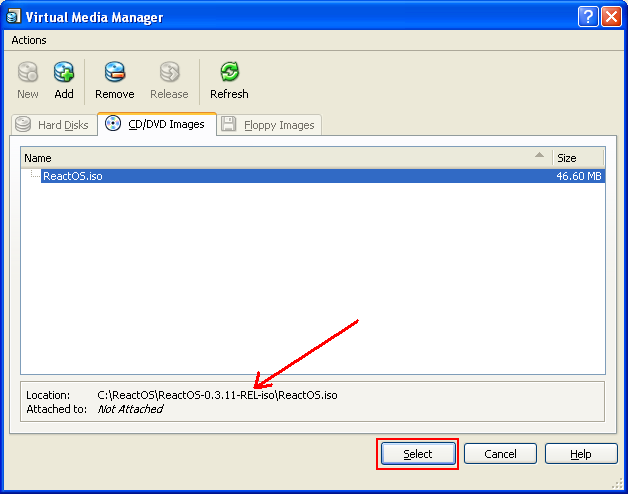
Task: Click the Virtual Media Manager title bar icon
Action: pyautogui.click(x=14, y=16)
